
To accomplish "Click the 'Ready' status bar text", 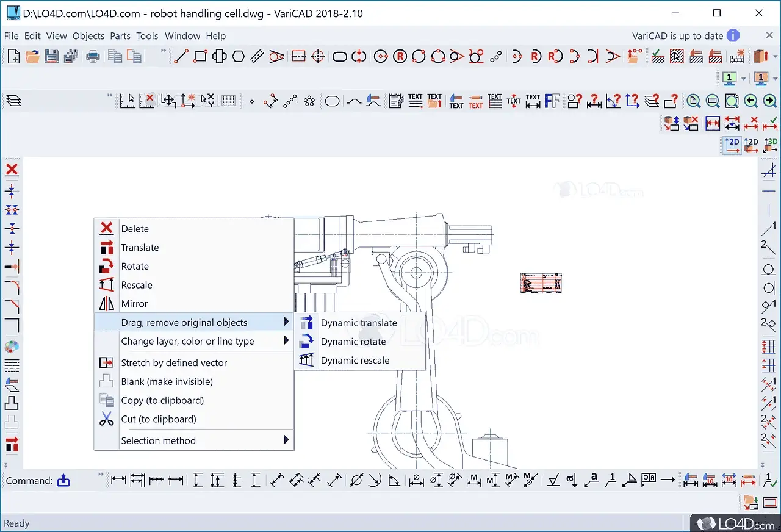I will [x=16, y=523].
